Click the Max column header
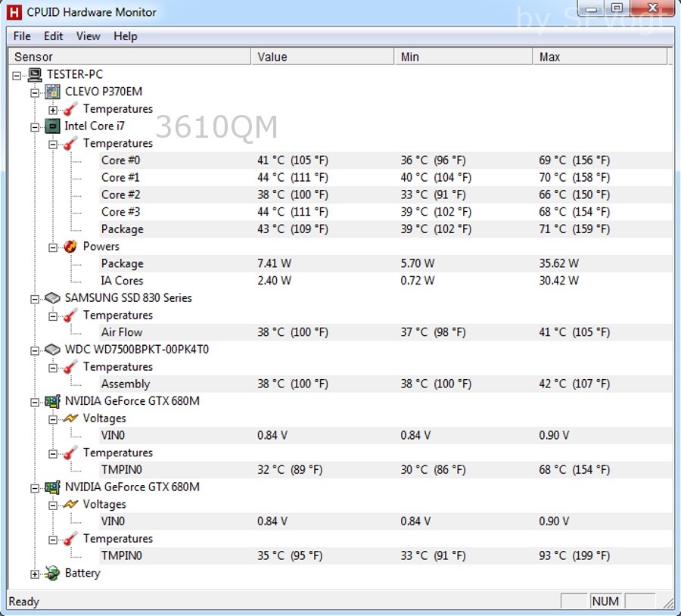 click(x=600, y=57)
